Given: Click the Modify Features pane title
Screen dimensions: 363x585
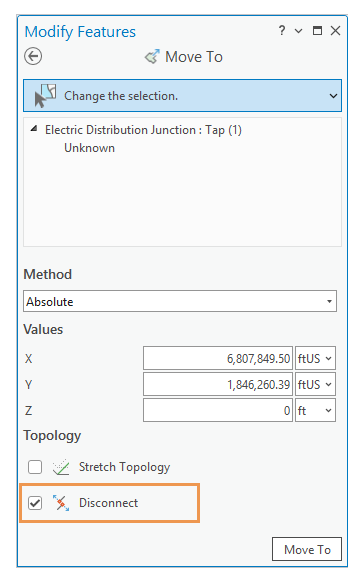Looking at the screenshot, I should point(80,32).
